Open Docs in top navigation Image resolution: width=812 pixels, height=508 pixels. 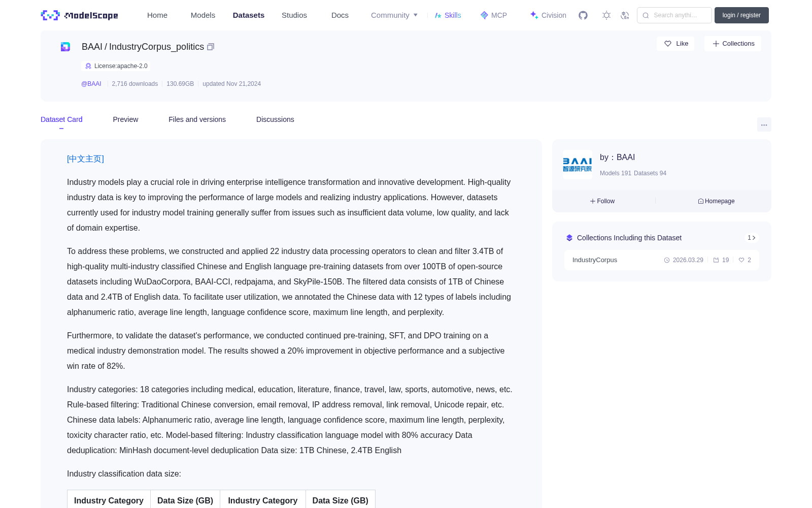tap(340, 15)
